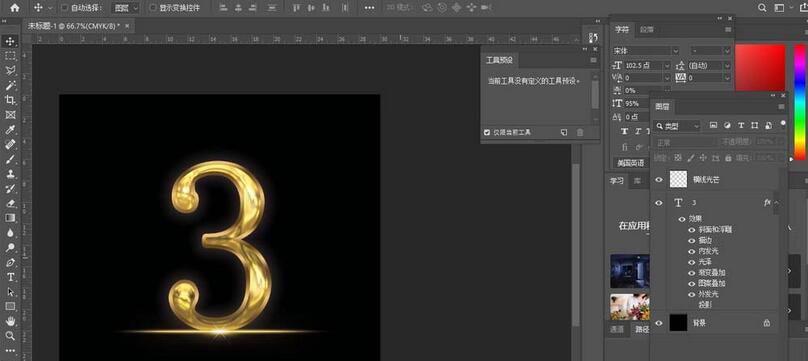Open the 图层 auto-select target dropdown
Viewport: 808px width, 361px height.
[125, 8]
